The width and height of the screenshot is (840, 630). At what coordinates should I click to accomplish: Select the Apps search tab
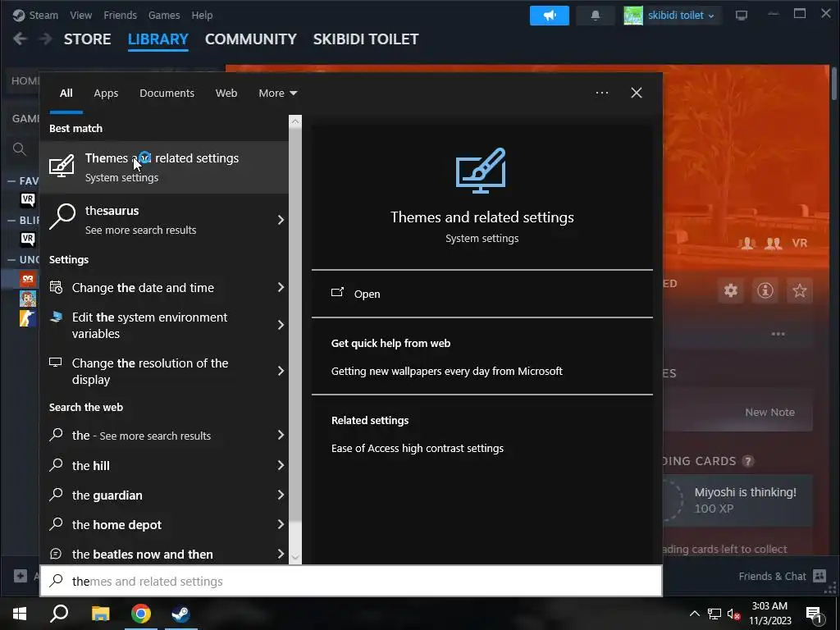point(106,93)
